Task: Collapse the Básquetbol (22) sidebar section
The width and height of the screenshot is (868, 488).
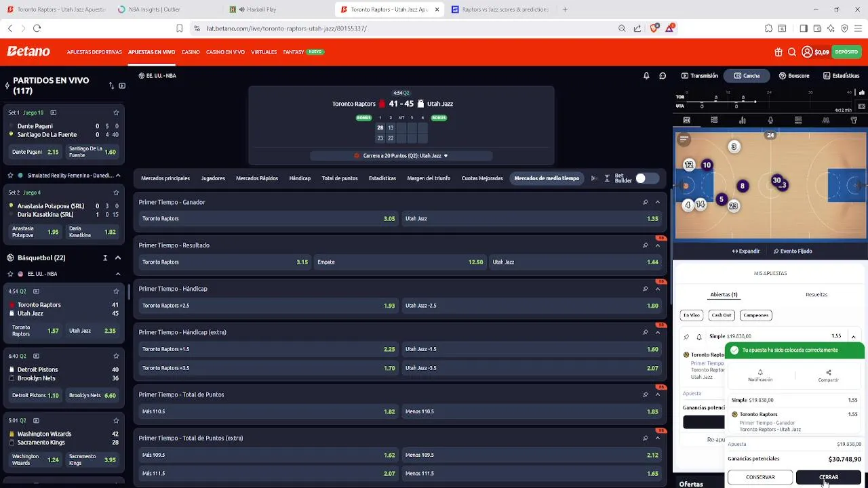Action: click(x=117, y=258)
